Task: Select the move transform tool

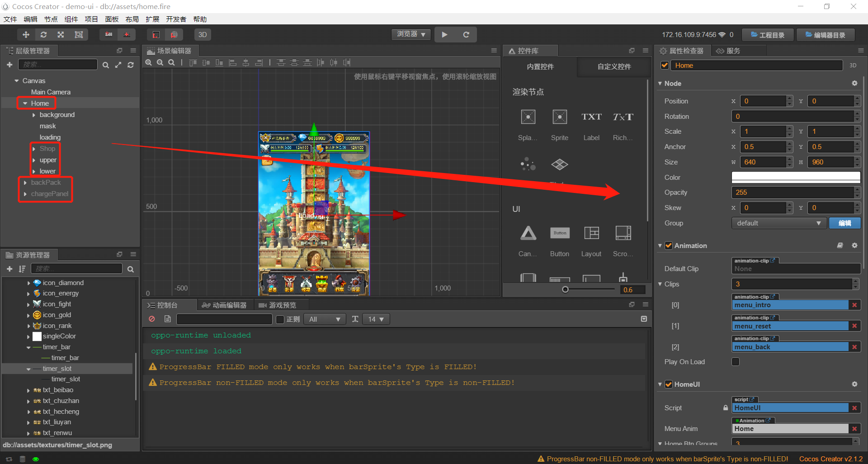Action: point(26,35)
